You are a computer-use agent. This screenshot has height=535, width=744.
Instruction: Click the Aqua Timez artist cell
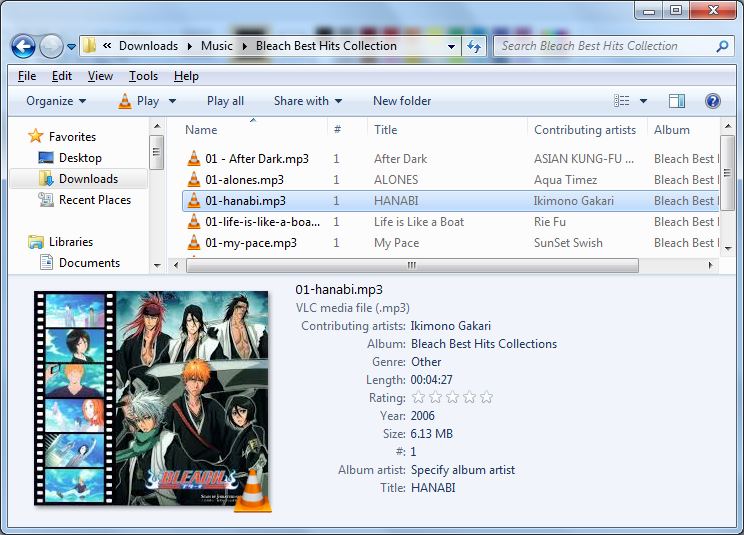pos(565,180)
